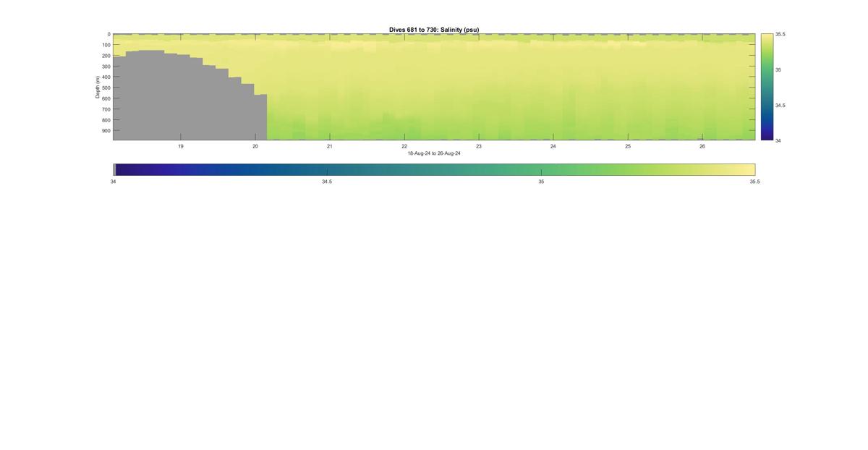Click the "35" label on the vertical colorbar
868x450 pixels.
(x=778, y=69)
